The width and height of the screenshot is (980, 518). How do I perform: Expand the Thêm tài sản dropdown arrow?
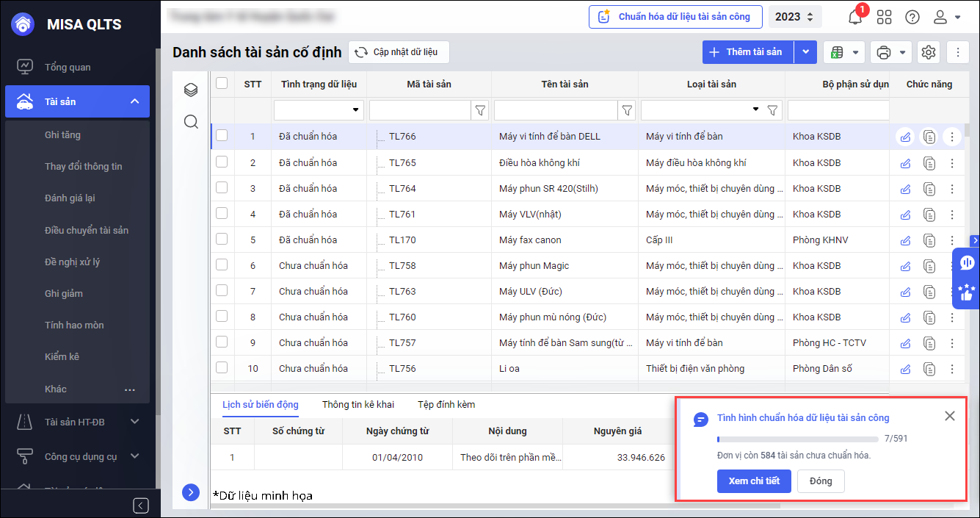[805, 52]
